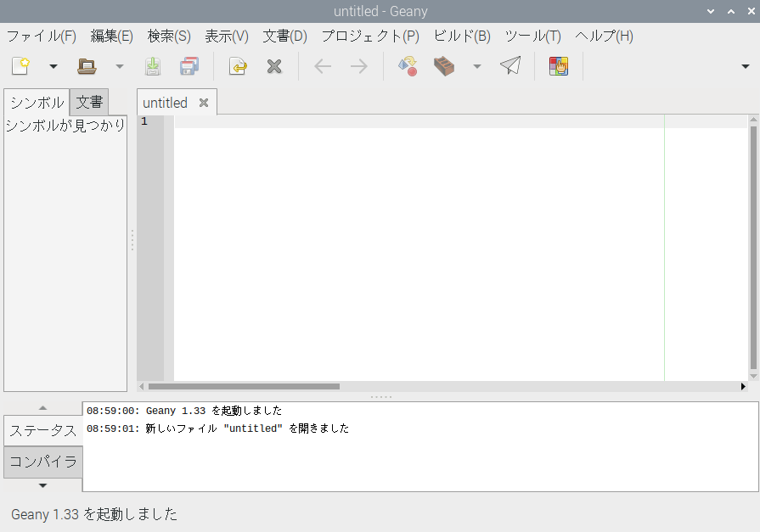The image size is (760, 532).
Task: Select the コンパイラ message tab
Action: (x=43, y=462)
